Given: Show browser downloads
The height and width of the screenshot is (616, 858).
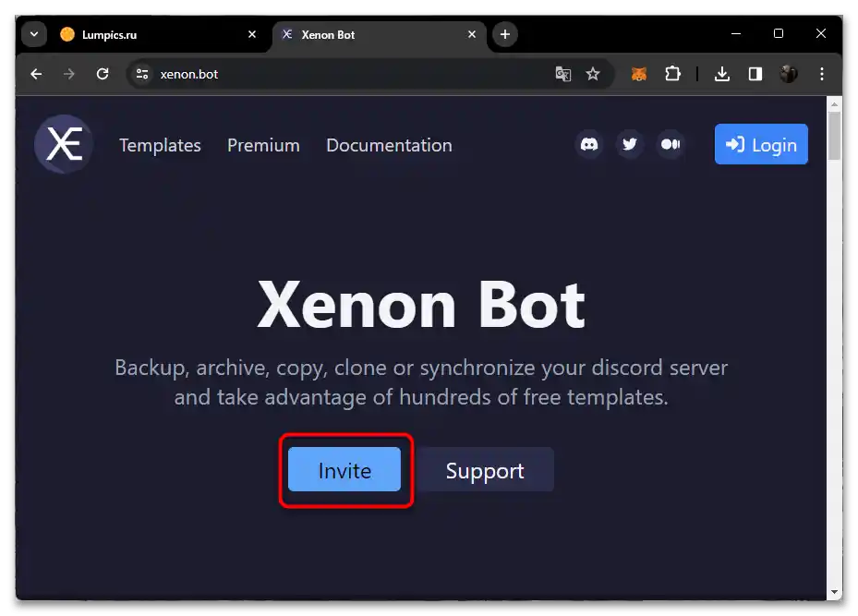Looking at the screenshot, I should [x=721, y=74].
